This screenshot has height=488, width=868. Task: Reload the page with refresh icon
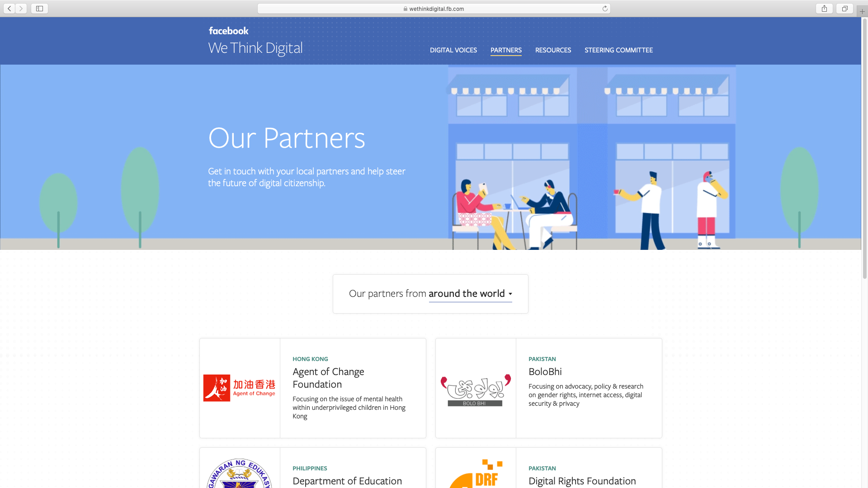605,9
